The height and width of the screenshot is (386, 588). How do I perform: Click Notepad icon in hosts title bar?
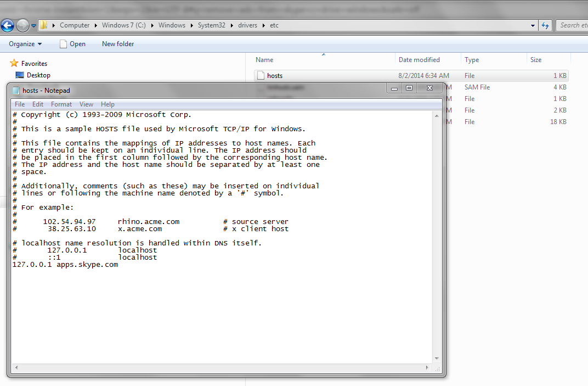[x=16, y=91]
